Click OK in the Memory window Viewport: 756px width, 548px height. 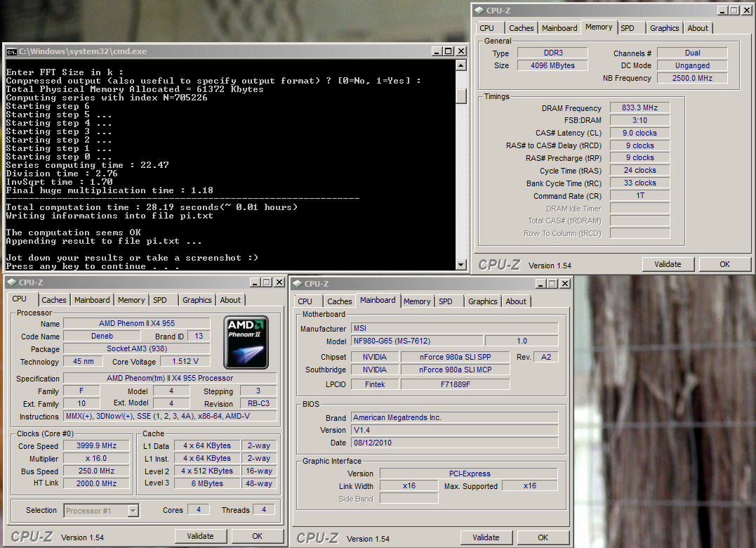pyautogui.click(x=724, y=264)
